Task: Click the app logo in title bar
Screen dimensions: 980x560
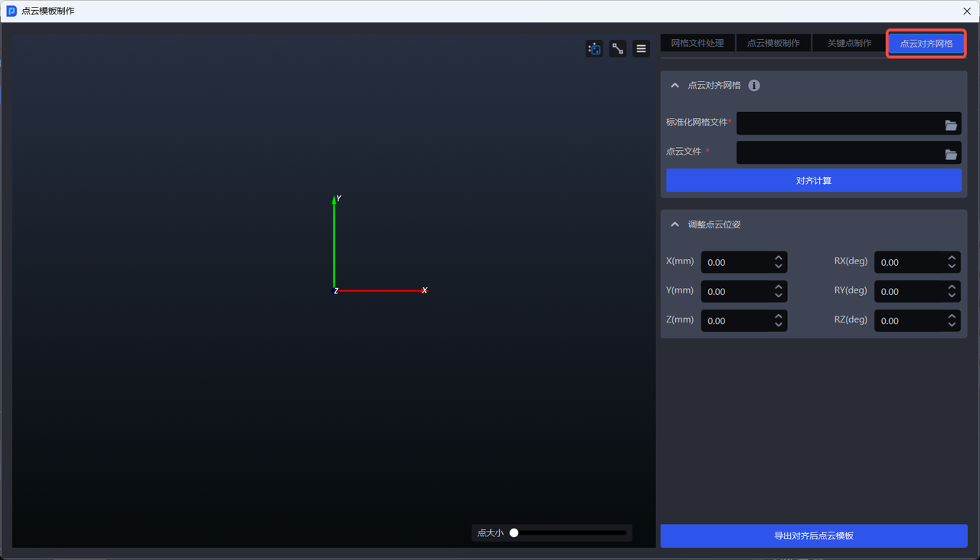Action: click(11, 11)
